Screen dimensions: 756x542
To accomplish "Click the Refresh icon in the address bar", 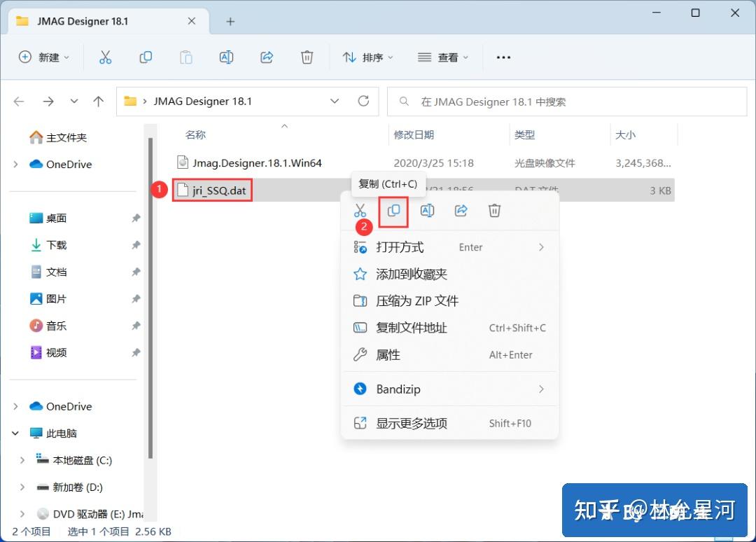I will coord(363,101).
